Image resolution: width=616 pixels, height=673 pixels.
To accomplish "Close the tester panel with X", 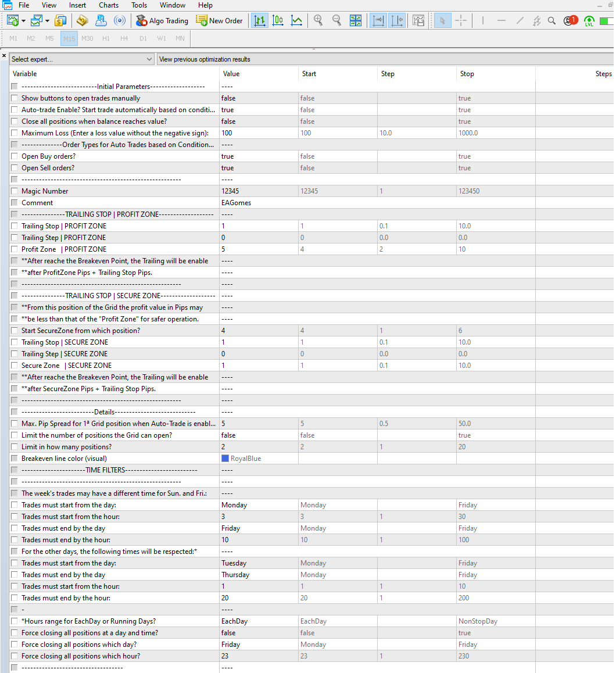I will tap(4, 55).
